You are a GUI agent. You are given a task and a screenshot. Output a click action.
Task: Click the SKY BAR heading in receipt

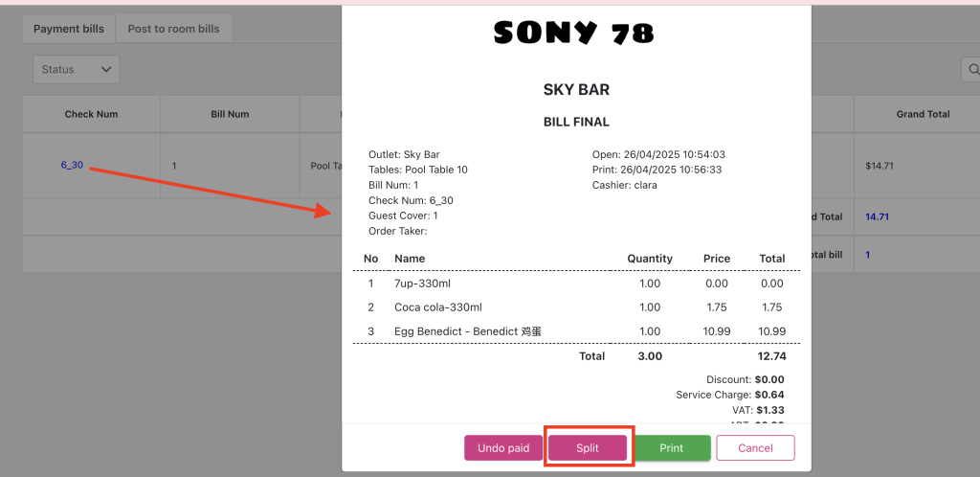576,90
